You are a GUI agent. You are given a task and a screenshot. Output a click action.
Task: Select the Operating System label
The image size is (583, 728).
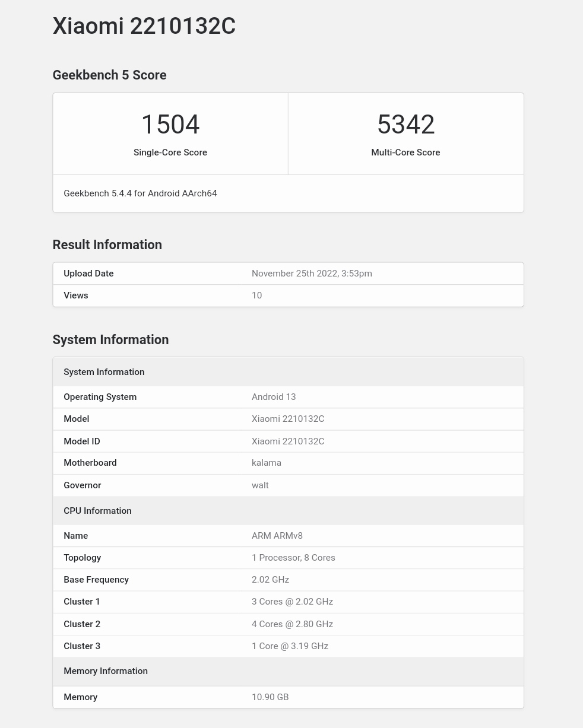(100, 397)
